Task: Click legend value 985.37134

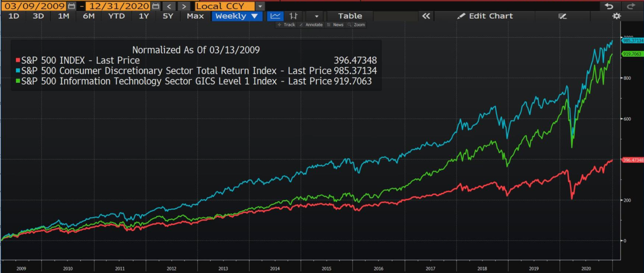Action: [355, 71]
